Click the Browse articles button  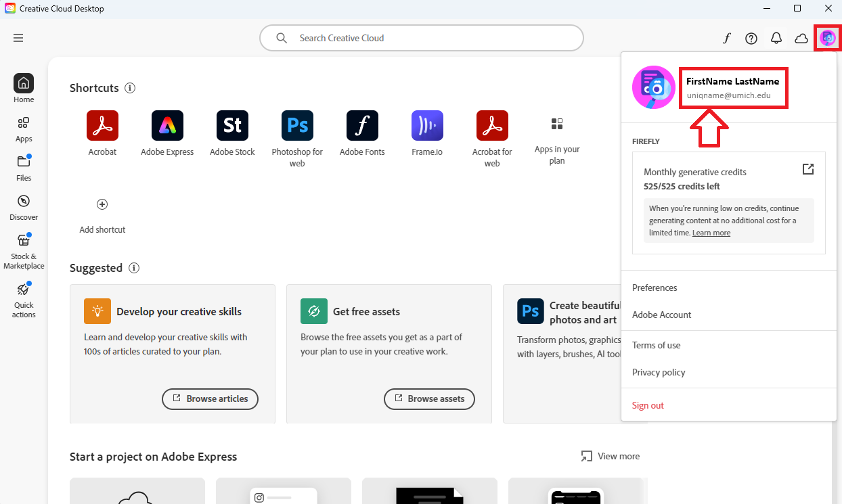[210, 399]
